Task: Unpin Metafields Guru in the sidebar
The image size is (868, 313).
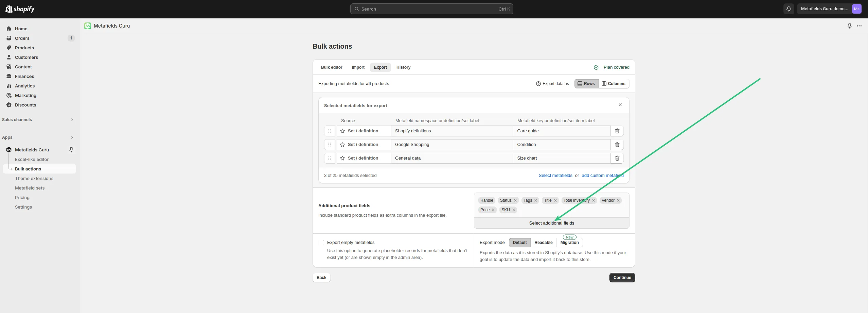Action: [71, 150]
